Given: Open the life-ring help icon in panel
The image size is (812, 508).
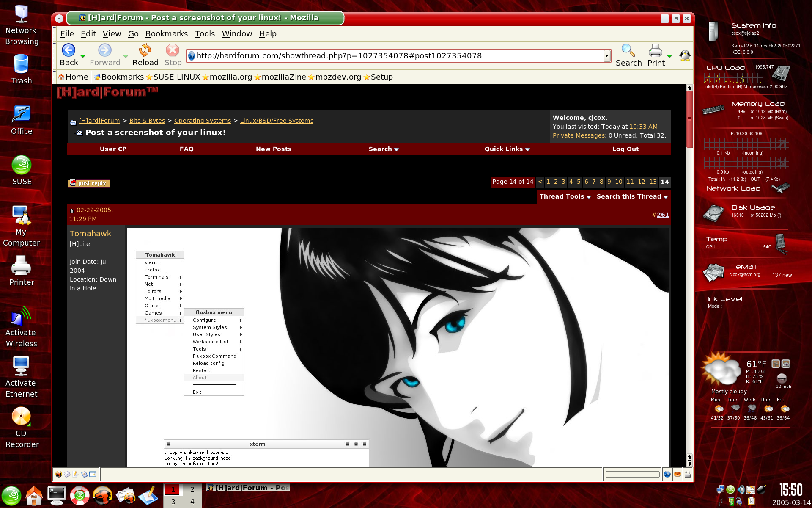Looking at the screenshot, I should pyautogui.click(x=80, y=496).
